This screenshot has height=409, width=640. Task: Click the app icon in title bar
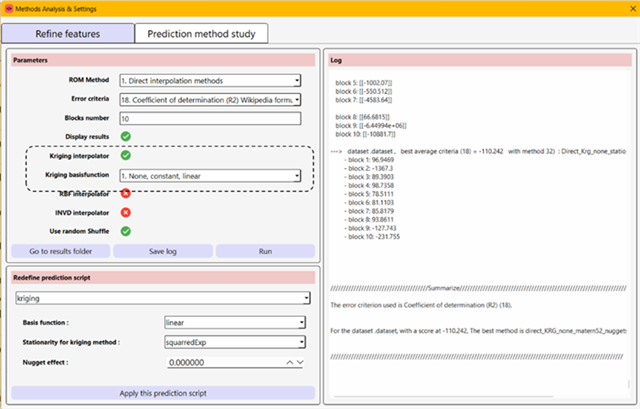click(x=9, y=9)
